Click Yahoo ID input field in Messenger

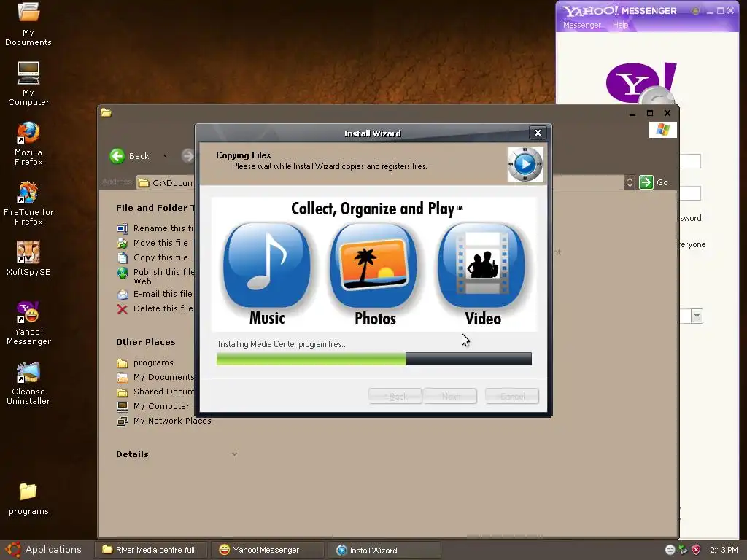(x=690, y=161)
